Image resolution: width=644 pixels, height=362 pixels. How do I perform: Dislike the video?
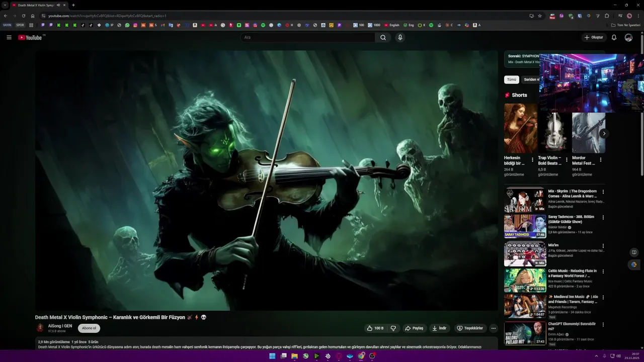393,328
